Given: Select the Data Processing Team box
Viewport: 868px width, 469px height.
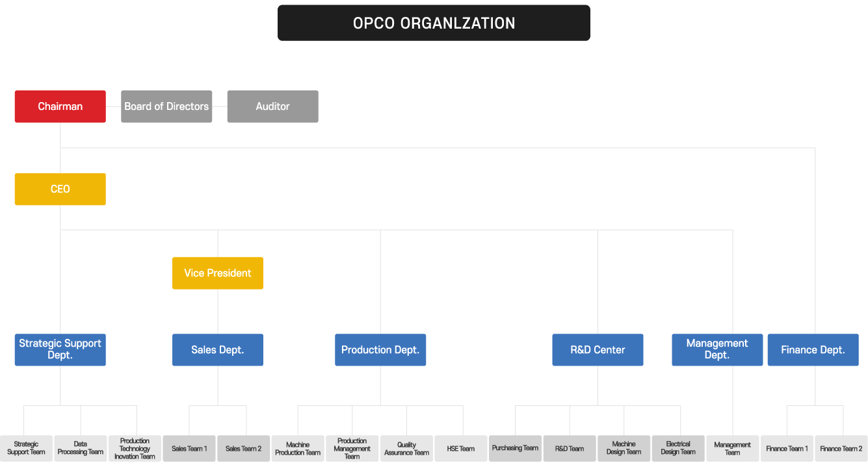Looking at the screenshot, I should tap(80, 448).
